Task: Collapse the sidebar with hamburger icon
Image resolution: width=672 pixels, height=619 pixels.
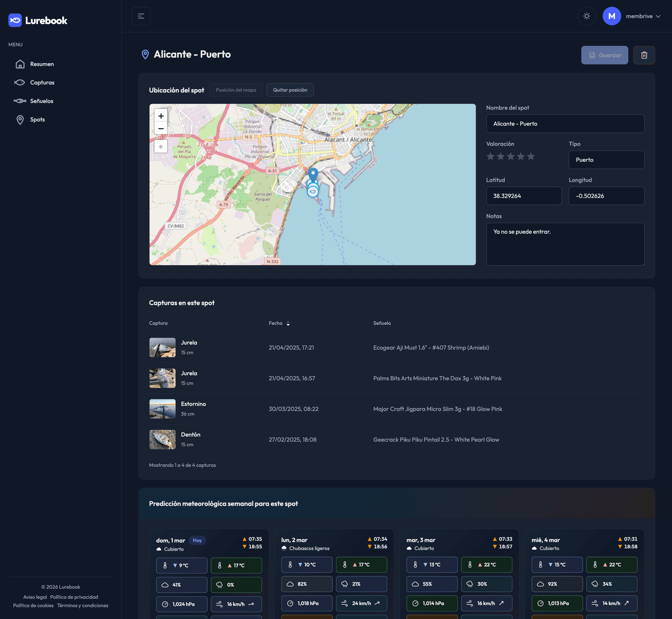Action: coord(141,16)
